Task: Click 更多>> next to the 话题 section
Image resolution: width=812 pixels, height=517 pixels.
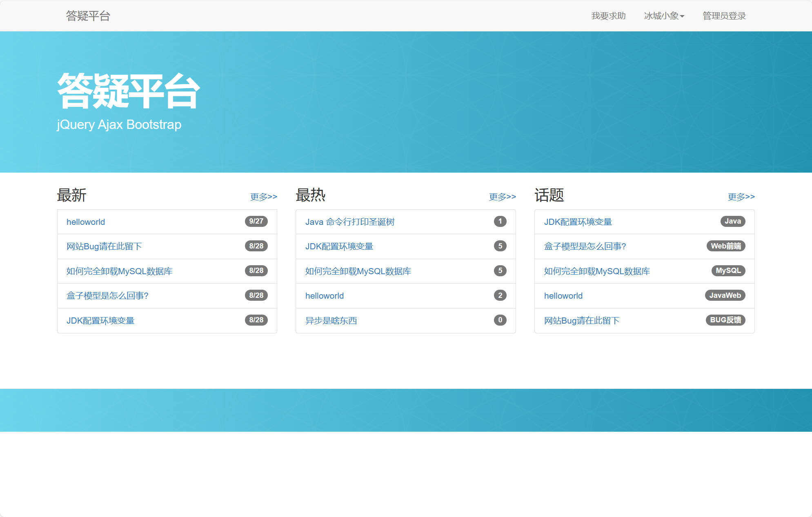Action: tap(741, 197)
